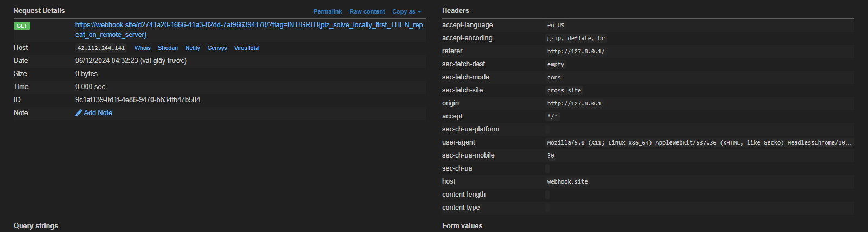The height and width of the screenshot is (232, 868).
Task: Click the user-agent header value
Action: [x=699, y=142]
